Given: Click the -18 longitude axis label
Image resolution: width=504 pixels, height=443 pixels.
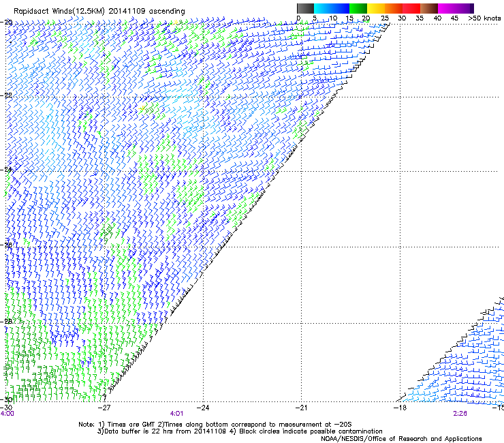Looking at the screenshot, I should 400,408.
